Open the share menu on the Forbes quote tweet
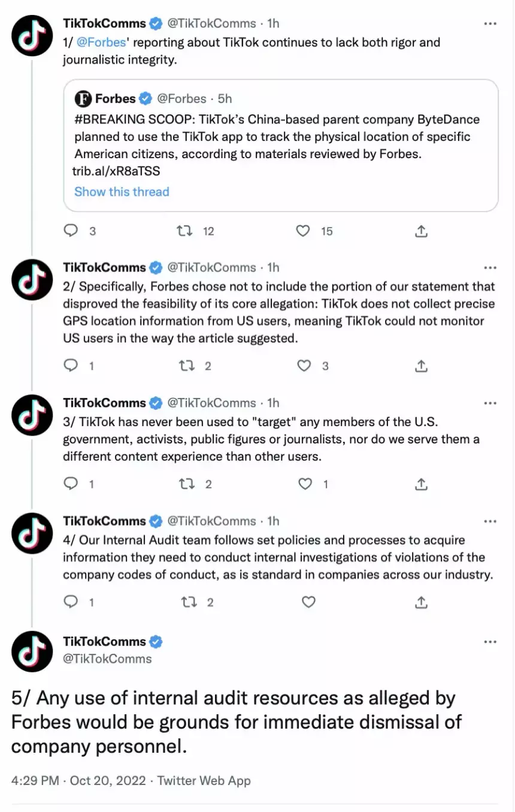The image size is (515, 812). click(x=420, y=231)
